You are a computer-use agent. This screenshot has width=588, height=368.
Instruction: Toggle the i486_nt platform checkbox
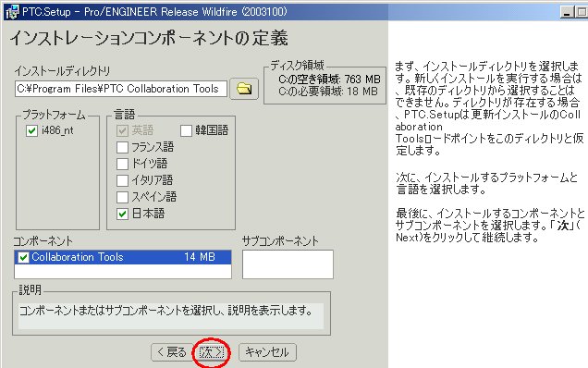(x=31, y=131)
